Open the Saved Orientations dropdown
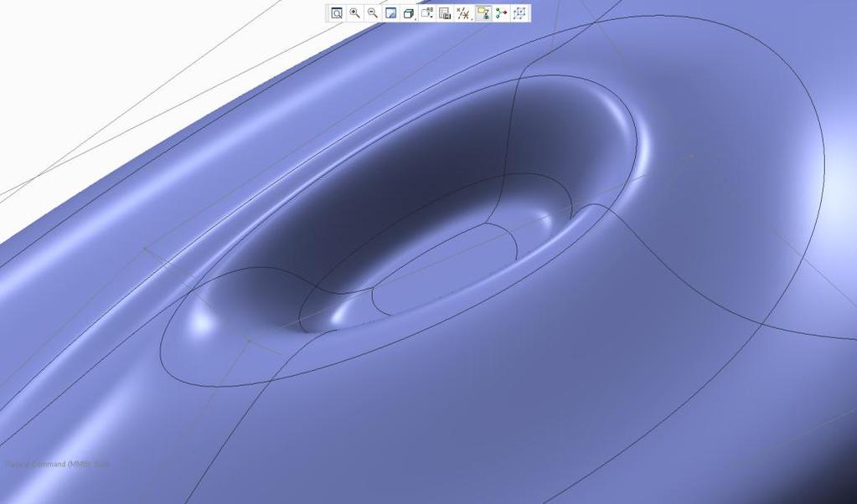The height and width of the screenshot is (504, 857). click(427, 13)
